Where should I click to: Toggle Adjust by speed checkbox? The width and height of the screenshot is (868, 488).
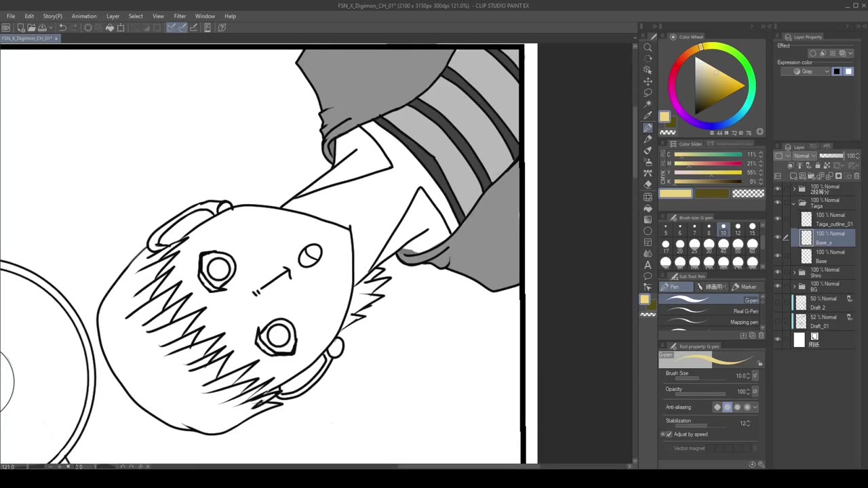pyautogui.click(x=669, y=434)
